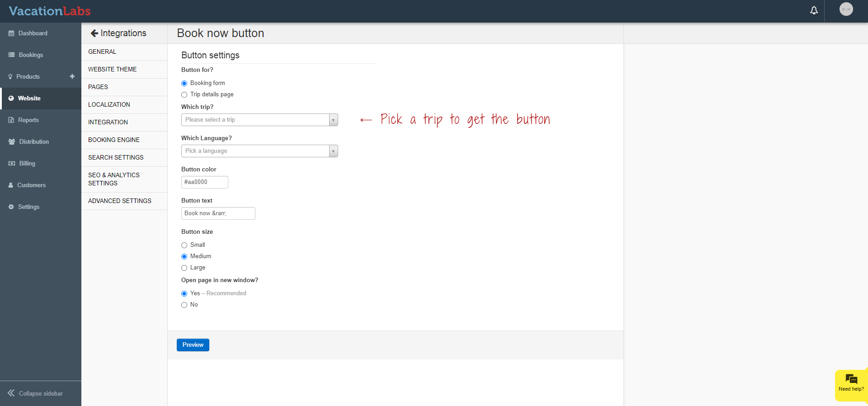Choose the Large button size option
Viewport: 868px width, 406px height.
point(184,268)
